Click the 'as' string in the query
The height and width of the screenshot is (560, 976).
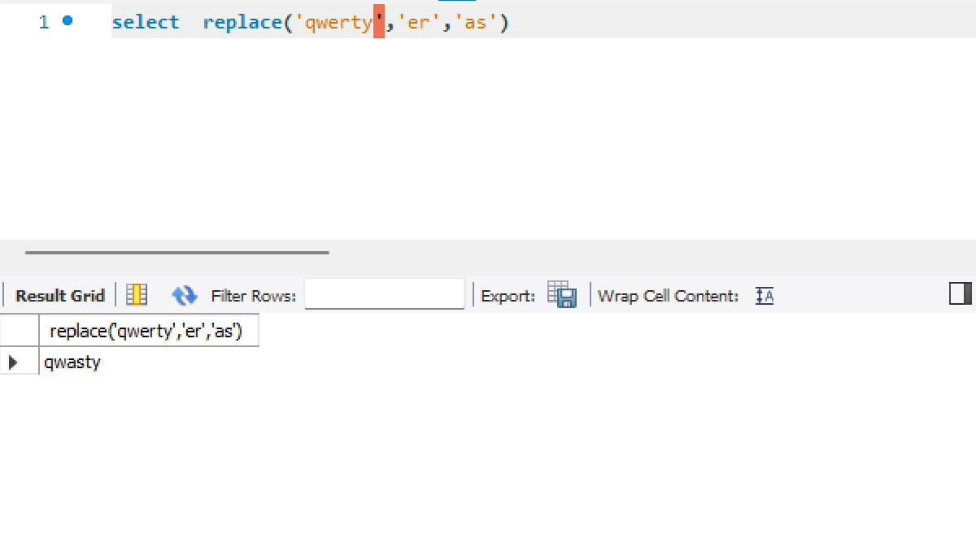pyautogui.click(x=474, y=23)
